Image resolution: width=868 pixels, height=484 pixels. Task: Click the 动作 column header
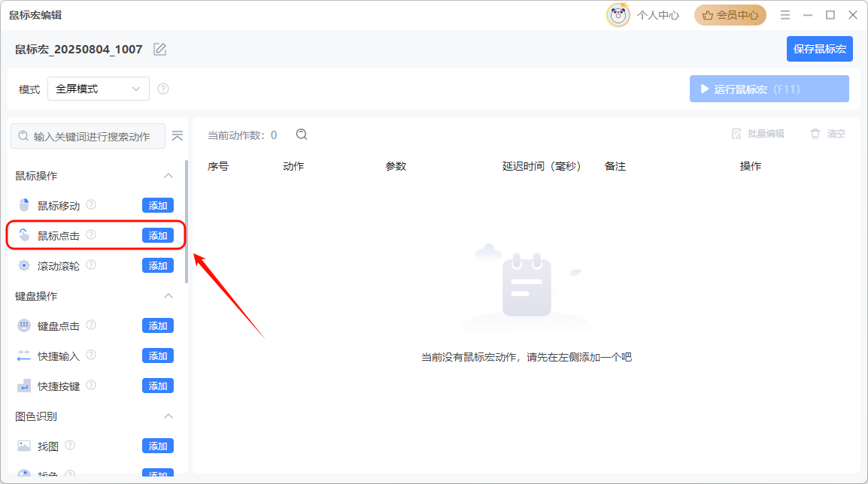[x=293, y=166]
